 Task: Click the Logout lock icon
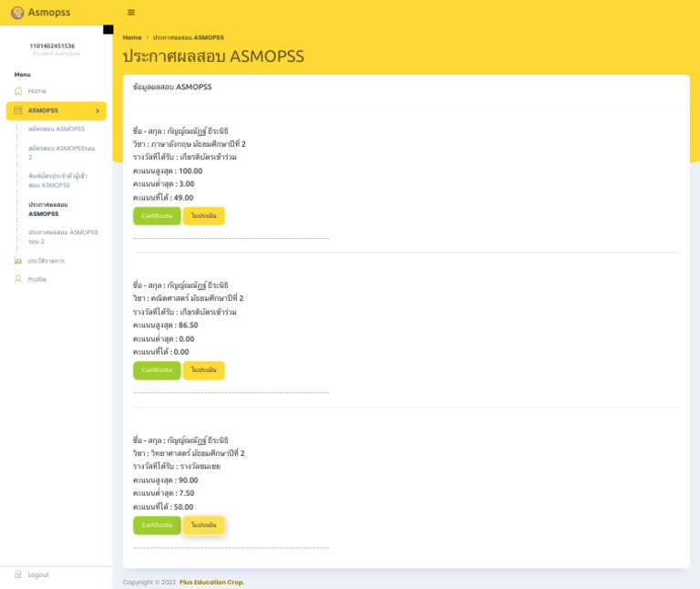click(x=18, y=574)
